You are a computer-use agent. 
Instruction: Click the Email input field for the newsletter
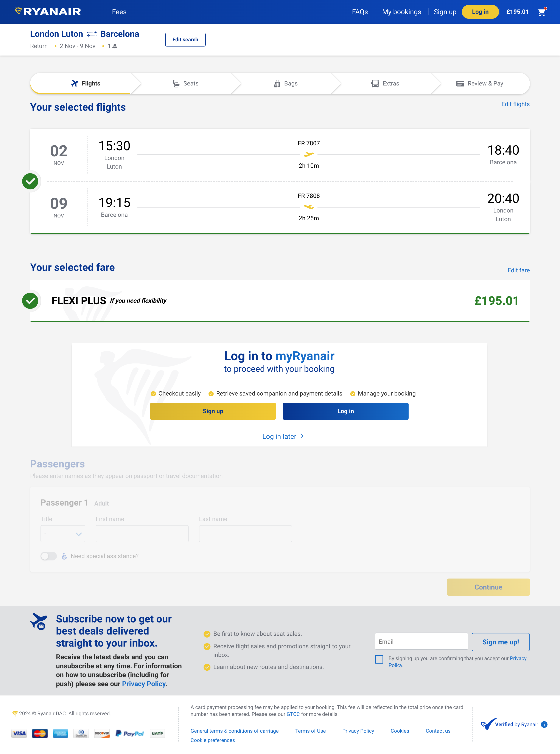click(x=421, y=641)
